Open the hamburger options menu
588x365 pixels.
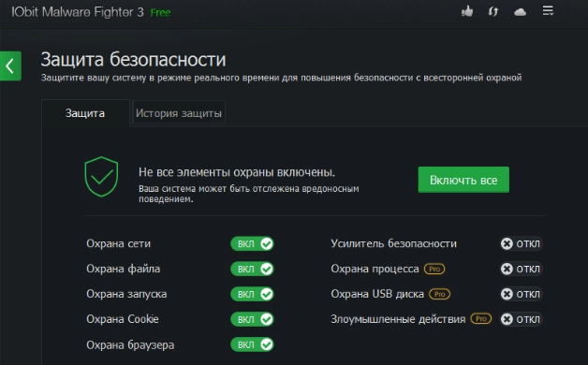pyautogui.click(x=548, y=11)
